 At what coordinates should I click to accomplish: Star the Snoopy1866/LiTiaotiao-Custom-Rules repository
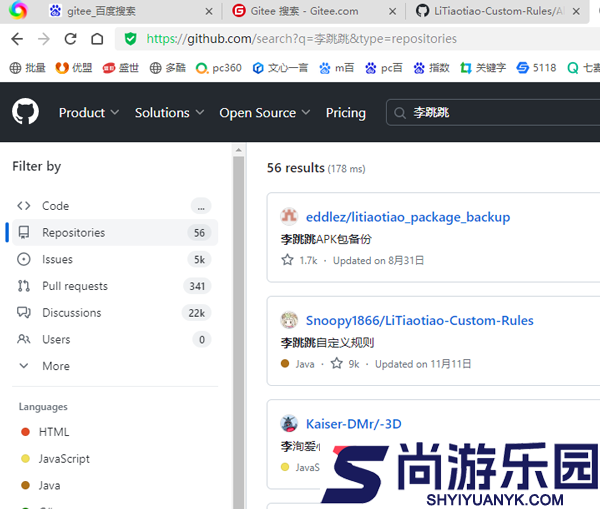click(x=337, y=363)
